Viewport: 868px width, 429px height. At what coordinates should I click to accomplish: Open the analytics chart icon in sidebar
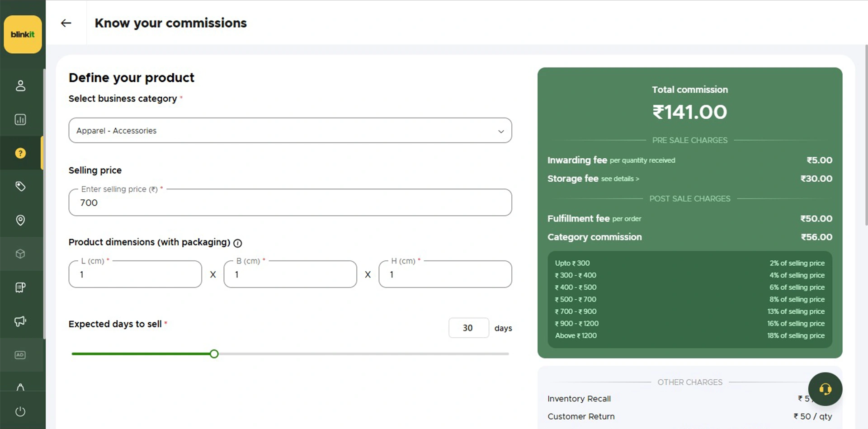point(20,120)
